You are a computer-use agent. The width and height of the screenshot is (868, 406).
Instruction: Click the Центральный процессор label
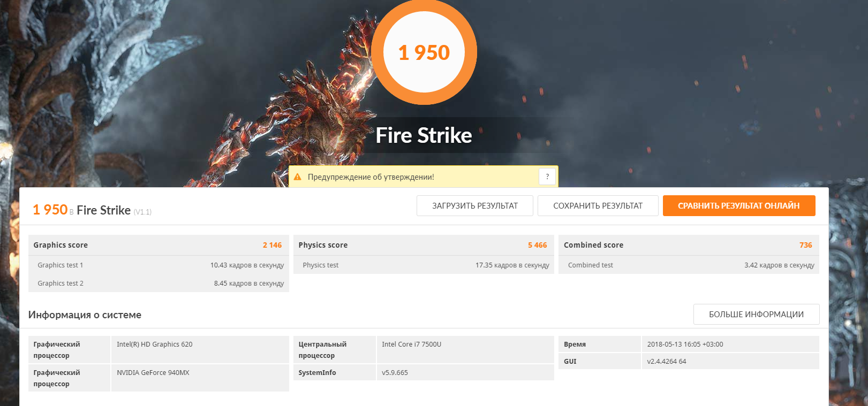pyautogui.click(x=322, y=350)
